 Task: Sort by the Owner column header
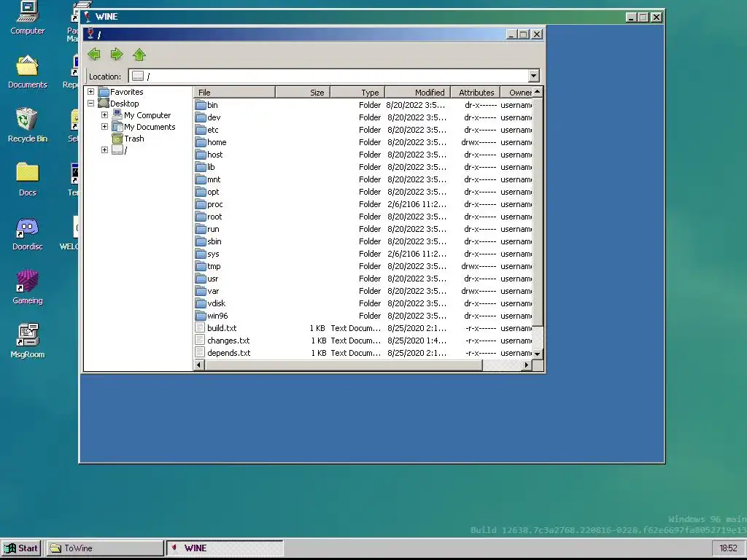[516, 93]
